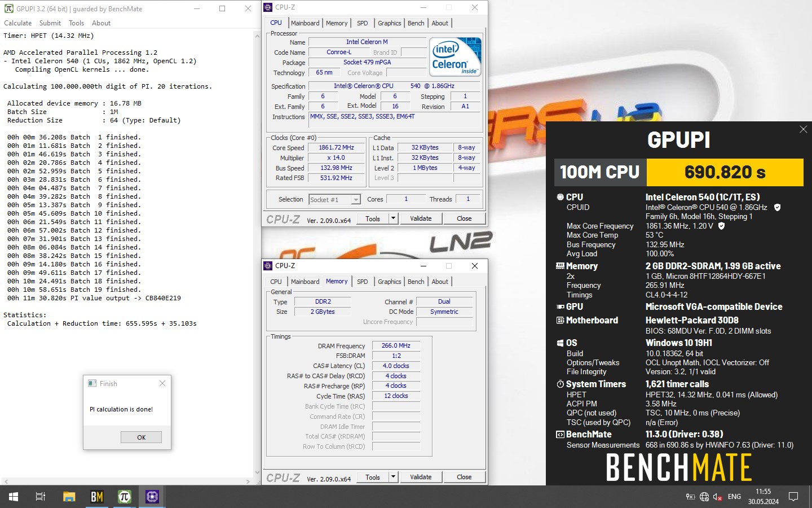Click the System Timers clock icon
Screen dimensions: 812x508
tap(560, 384)
